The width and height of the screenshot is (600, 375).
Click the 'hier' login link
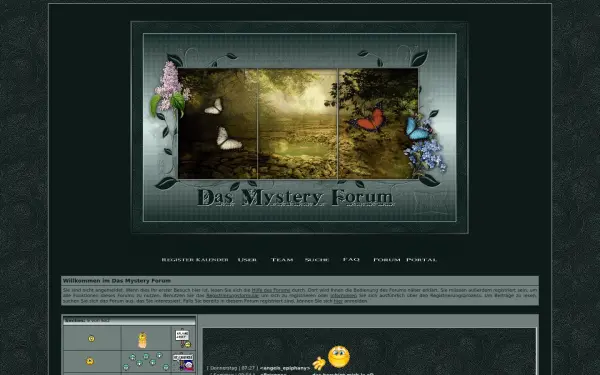338,301
